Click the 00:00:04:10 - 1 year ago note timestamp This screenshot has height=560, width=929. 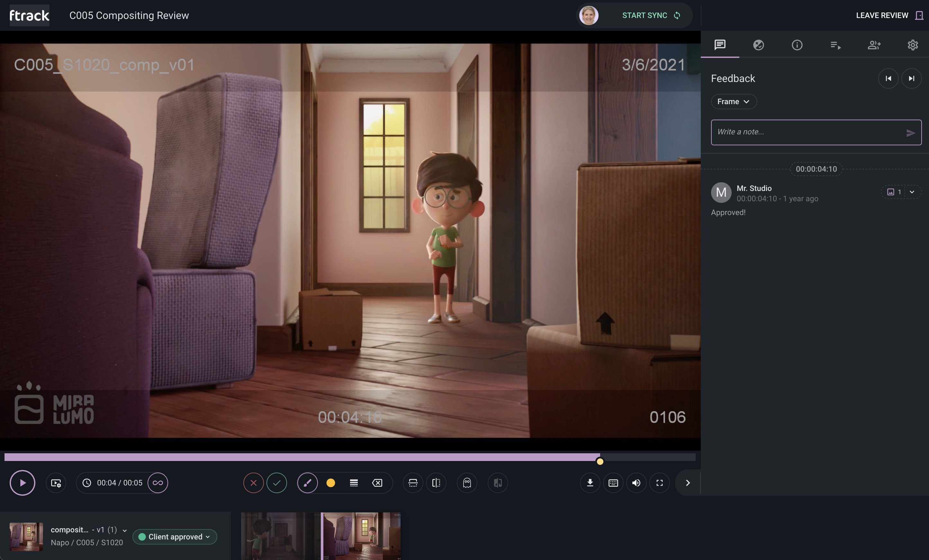point(777,199)
